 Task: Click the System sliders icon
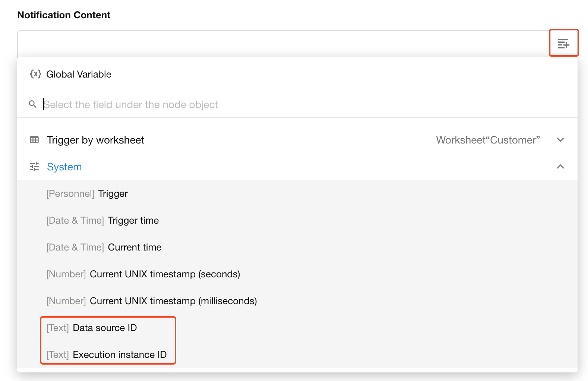click(34, 167)
